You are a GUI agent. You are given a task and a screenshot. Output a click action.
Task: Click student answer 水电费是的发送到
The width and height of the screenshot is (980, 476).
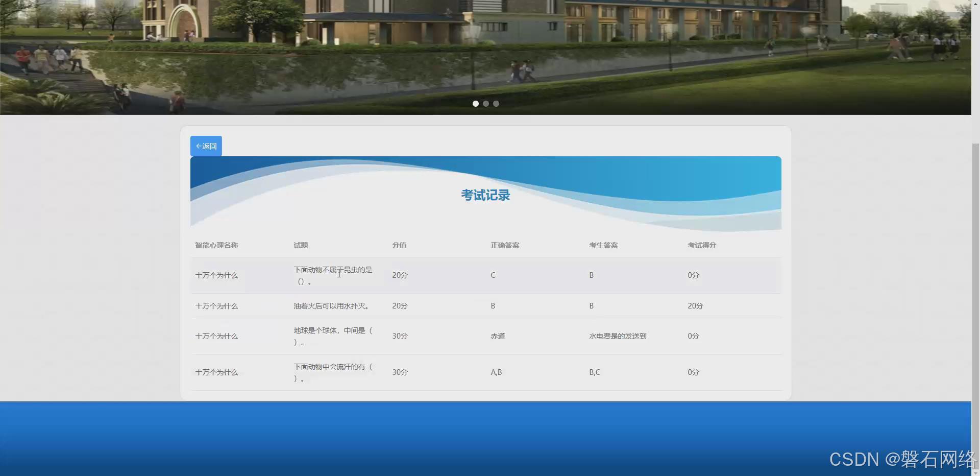[618, 336]
